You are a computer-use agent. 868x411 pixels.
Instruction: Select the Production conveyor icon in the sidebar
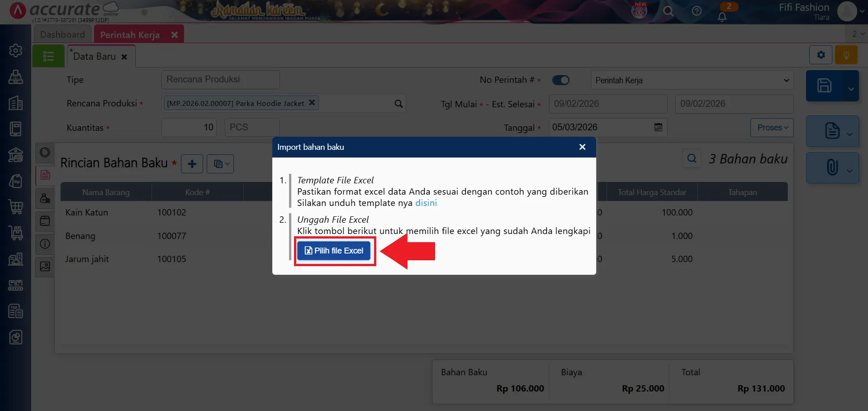coord(16,285)
